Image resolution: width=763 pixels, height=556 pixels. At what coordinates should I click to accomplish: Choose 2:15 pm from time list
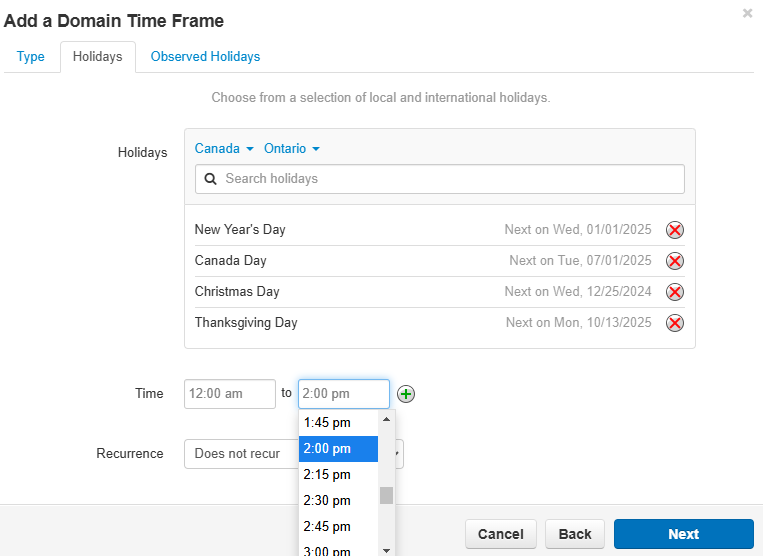[338, 474]
